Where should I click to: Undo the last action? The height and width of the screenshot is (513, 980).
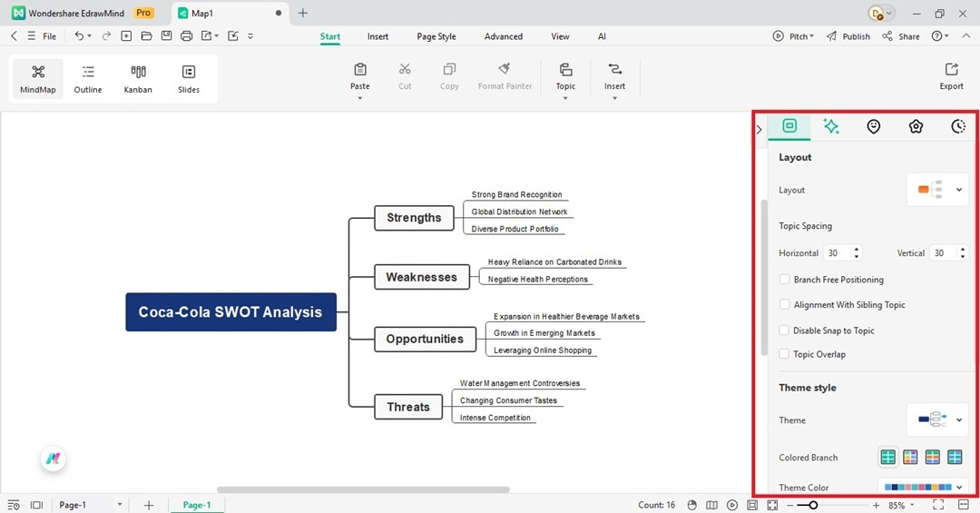point(79,36)
